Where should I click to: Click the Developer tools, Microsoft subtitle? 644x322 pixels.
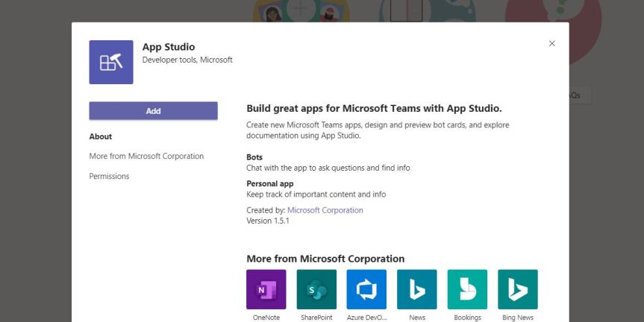pos(187,60)
